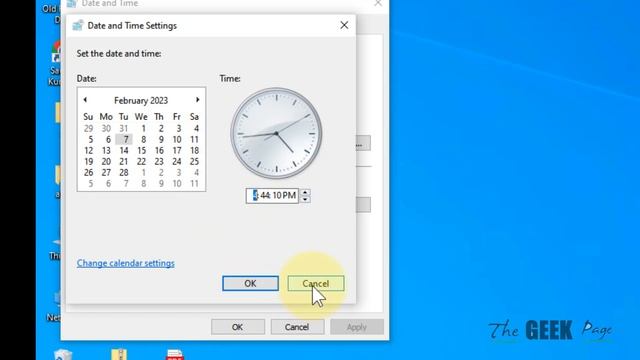Viewport: 640px width, 360px height.
Task: Open the Change calendar settings link
Action: [x=126, y=263]
